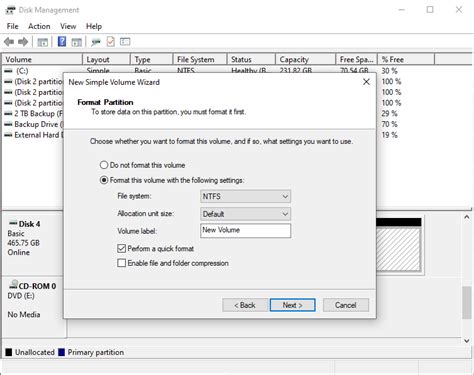Sort by the Free Space column header
This screenshot has width=474, height=375.
tap(356, 59)
